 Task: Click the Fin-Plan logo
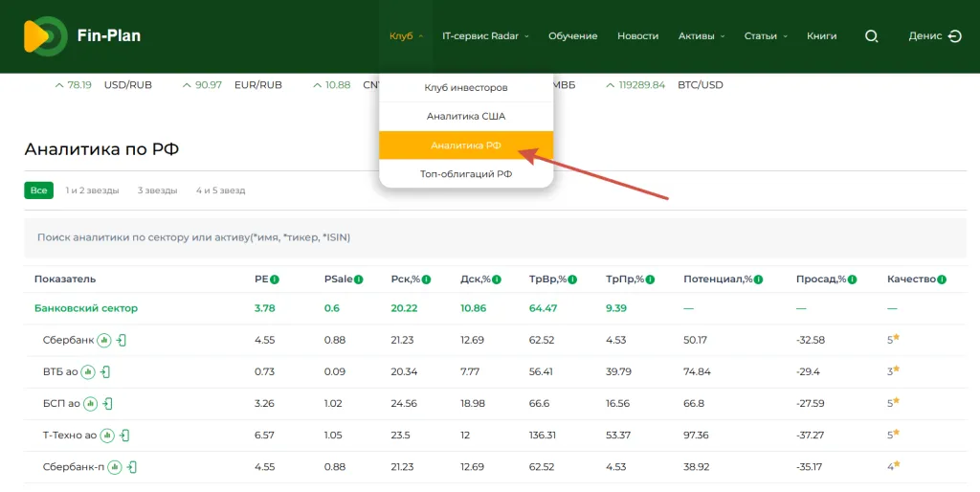click(82, 36)
